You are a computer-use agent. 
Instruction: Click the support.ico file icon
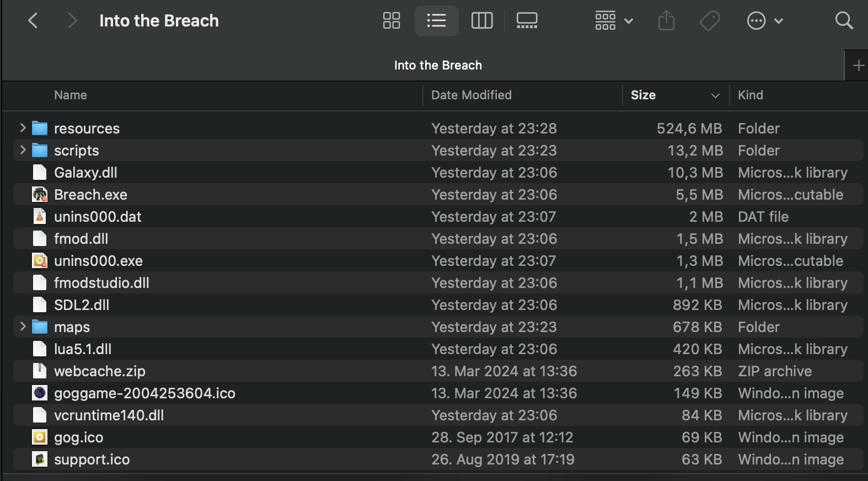(40, 459)
